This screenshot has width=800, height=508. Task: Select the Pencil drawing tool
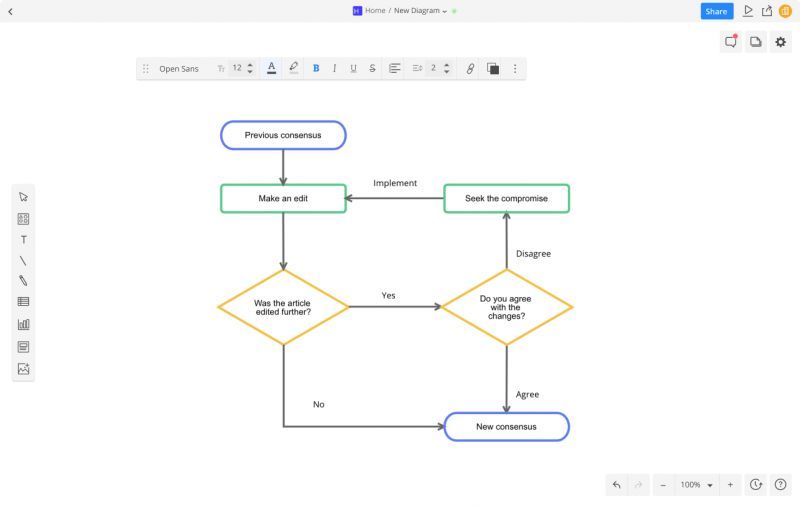[x=23, y=281]
